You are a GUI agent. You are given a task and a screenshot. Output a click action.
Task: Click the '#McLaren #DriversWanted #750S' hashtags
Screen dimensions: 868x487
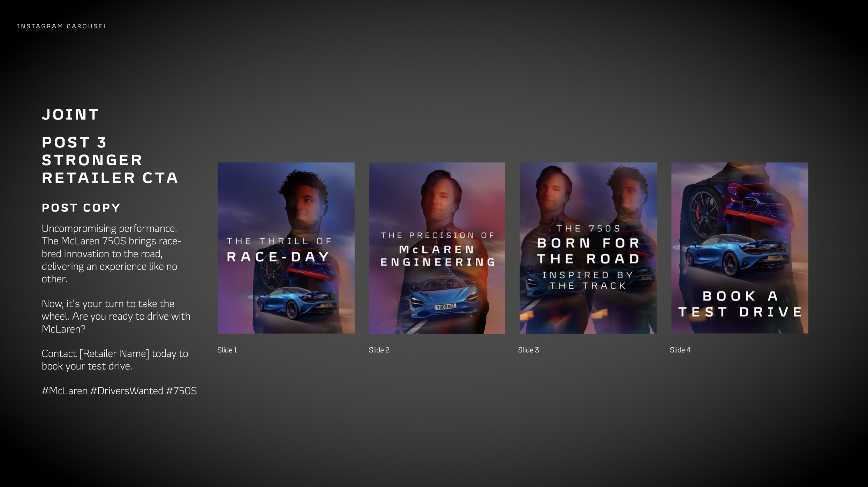click(x=119, y=391)
